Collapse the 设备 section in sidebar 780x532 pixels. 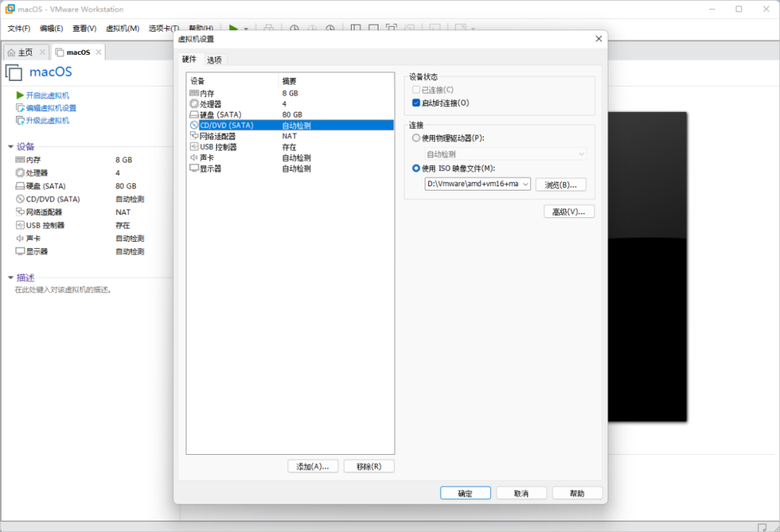coord(11,147)
